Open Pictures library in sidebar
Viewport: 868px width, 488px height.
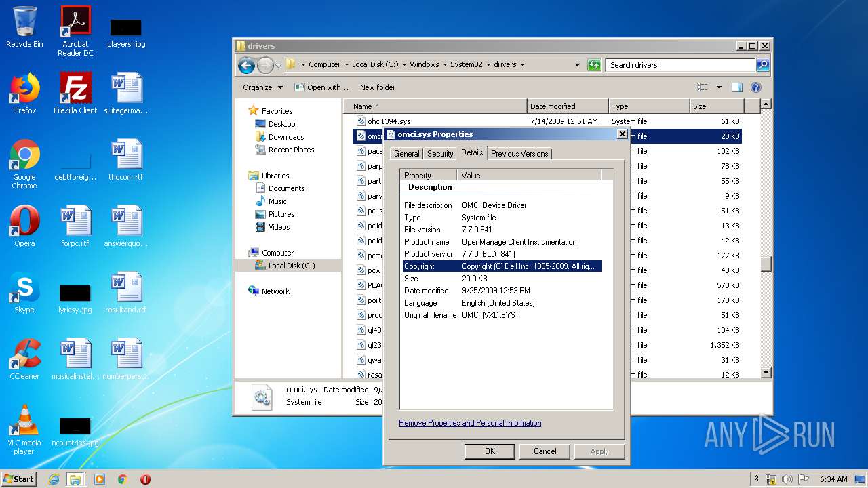click(281, 214)
